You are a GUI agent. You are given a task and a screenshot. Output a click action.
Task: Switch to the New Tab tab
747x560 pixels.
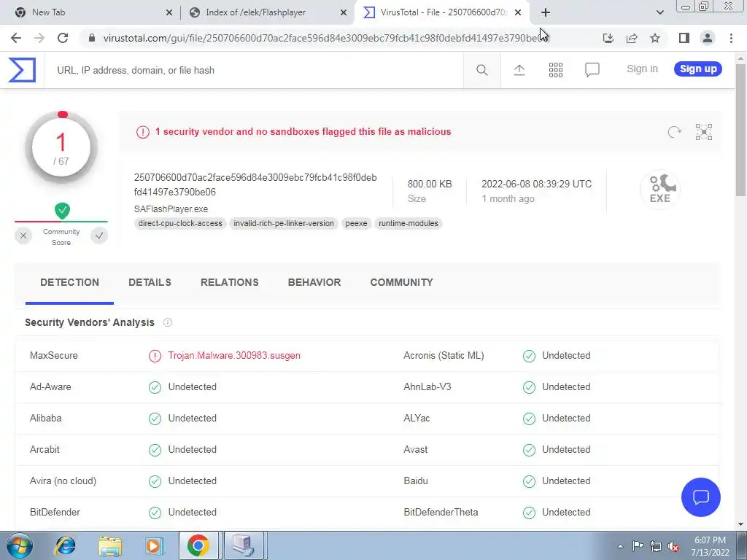pyautogui.click(x=90, y=12)
